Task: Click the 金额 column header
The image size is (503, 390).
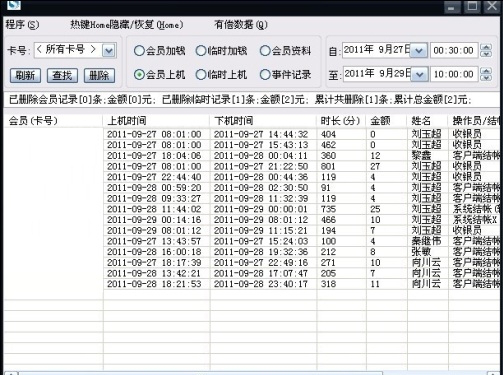Action: pos(387,121)
